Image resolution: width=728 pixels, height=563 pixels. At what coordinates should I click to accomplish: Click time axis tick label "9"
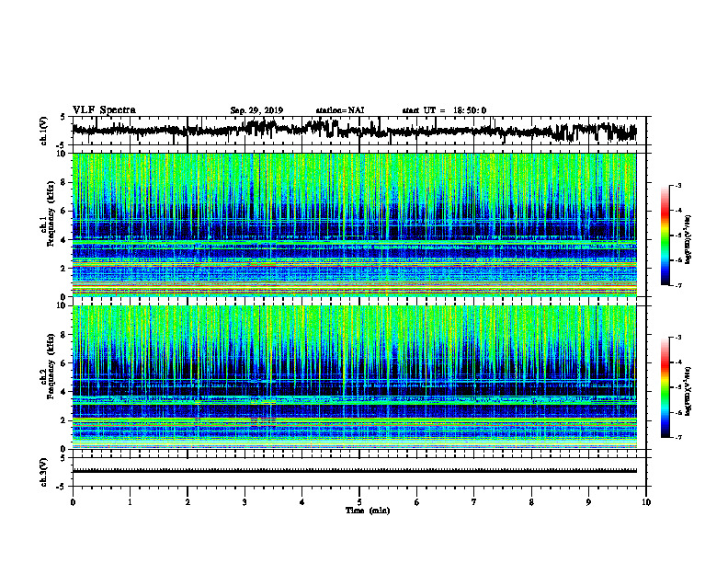click(x=588, y=502)
